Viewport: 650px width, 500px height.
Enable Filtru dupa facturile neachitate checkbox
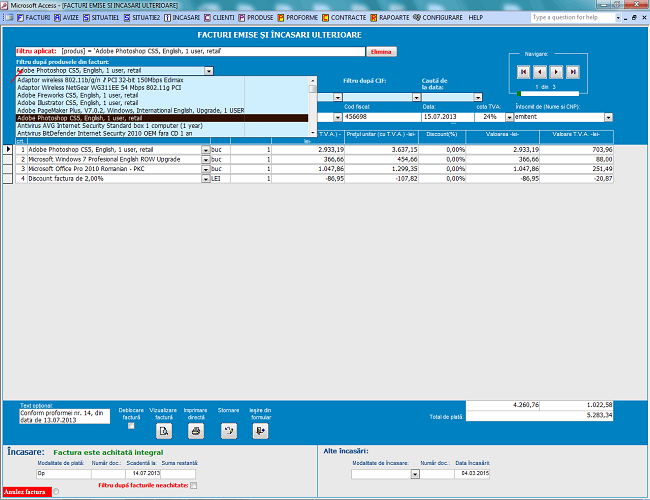[194, 485]
